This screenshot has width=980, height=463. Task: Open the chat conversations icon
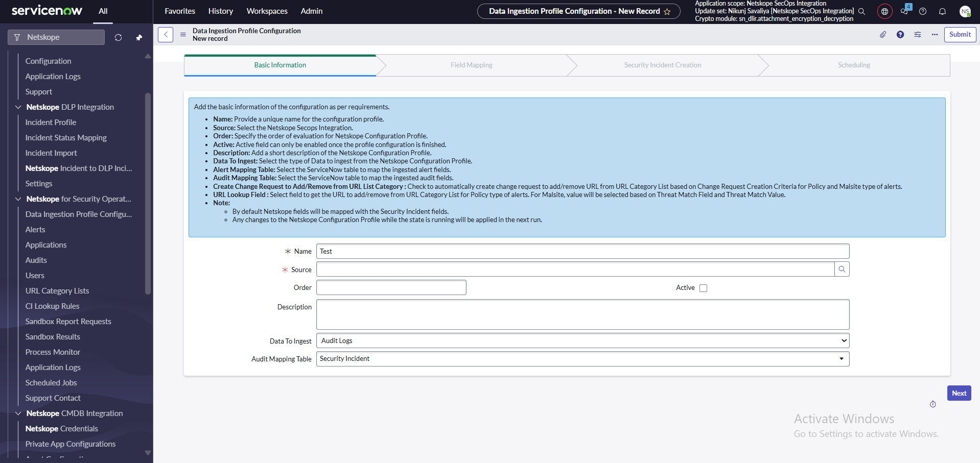[x=904, y=11]
